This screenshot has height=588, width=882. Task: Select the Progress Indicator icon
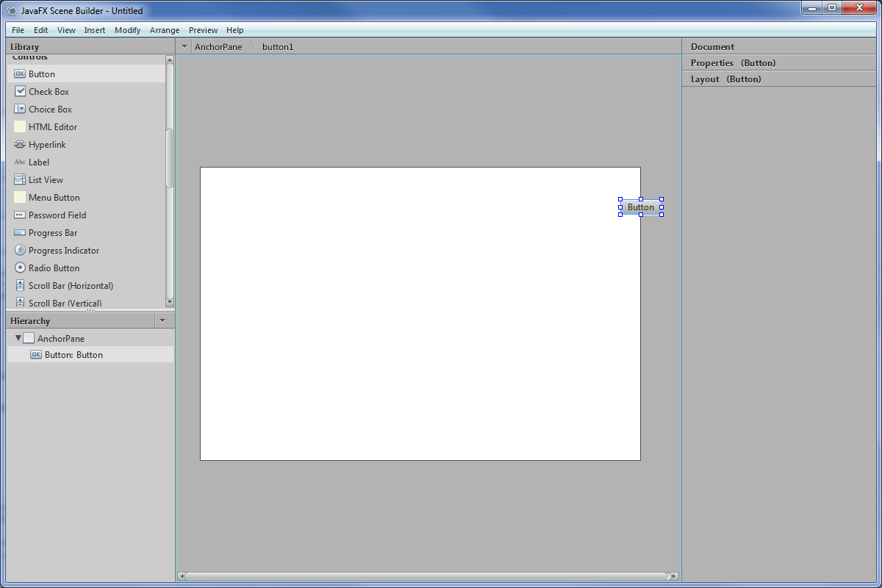coord(20,250)
